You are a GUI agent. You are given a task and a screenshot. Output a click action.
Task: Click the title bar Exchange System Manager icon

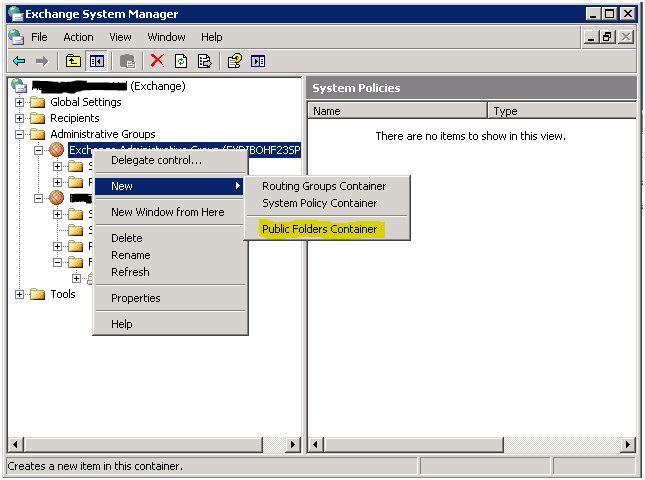click(16, 14)
